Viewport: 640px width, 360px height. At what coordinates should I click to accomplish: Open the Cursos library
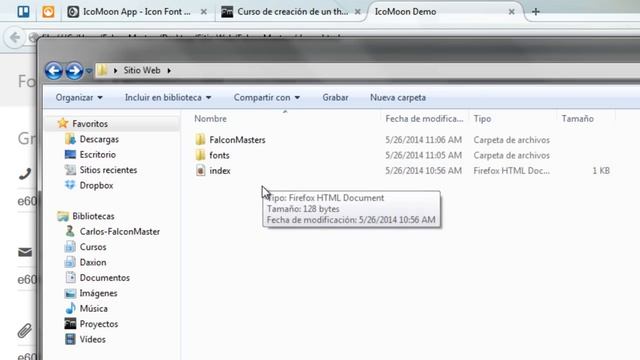93,247
